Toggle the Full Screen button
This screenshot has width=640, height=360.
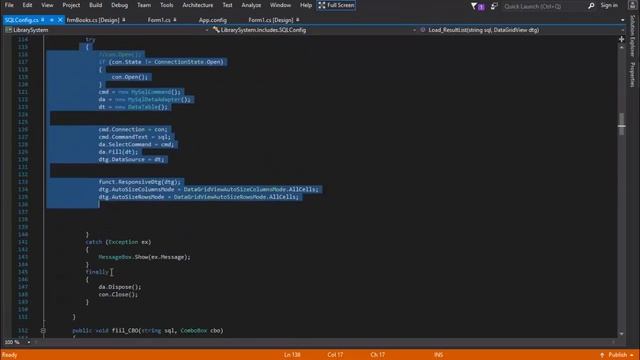pos(336,5)
